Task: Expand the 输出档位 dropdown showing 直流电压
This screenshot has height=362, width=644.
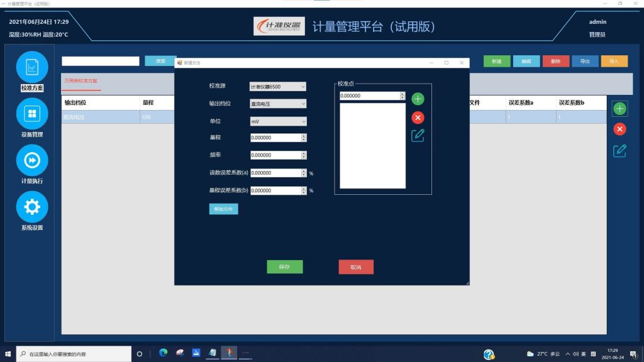Action: [x=277, y=104]
